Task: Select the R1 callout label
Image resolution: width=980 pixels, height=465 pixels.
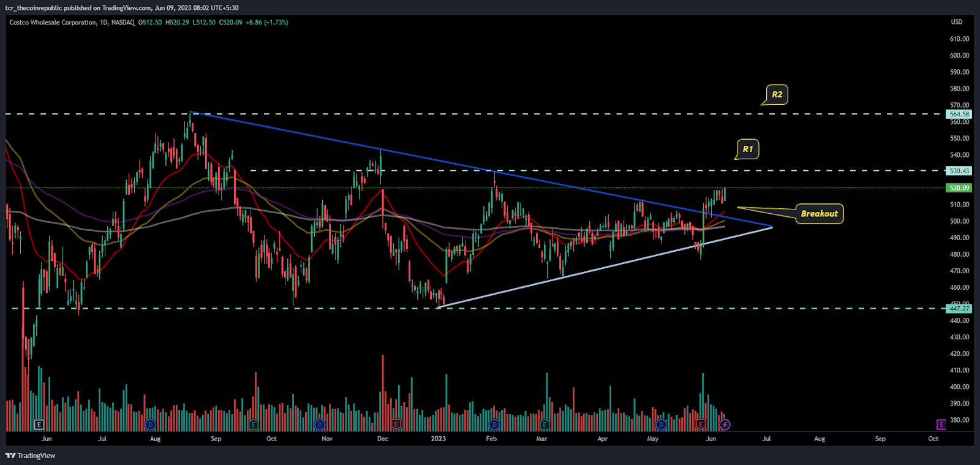Action: point(748,149)
